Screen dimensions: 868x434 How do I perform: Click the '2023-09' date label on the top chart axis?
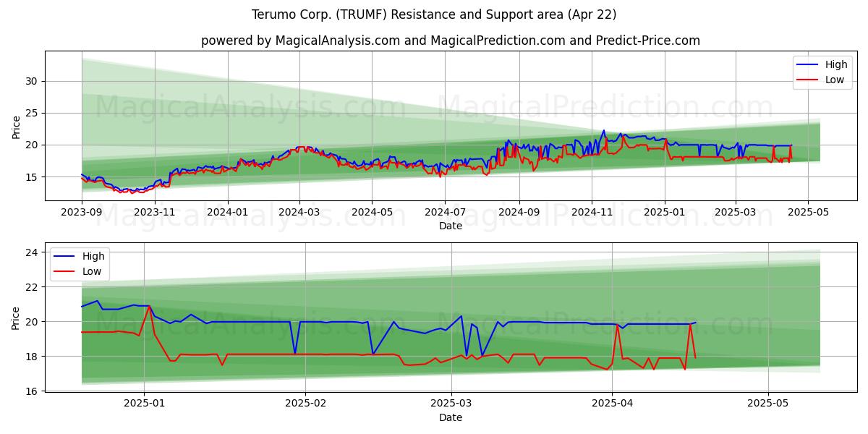pos(82,213)
